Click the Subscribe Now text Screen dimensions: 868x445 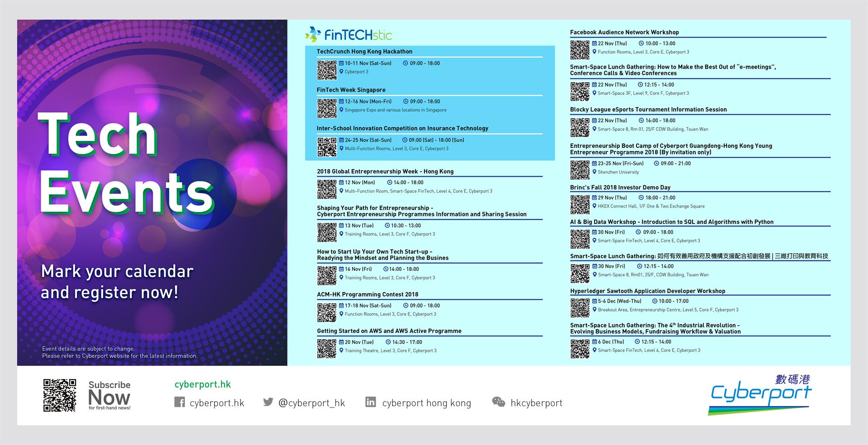coord(109,395)
